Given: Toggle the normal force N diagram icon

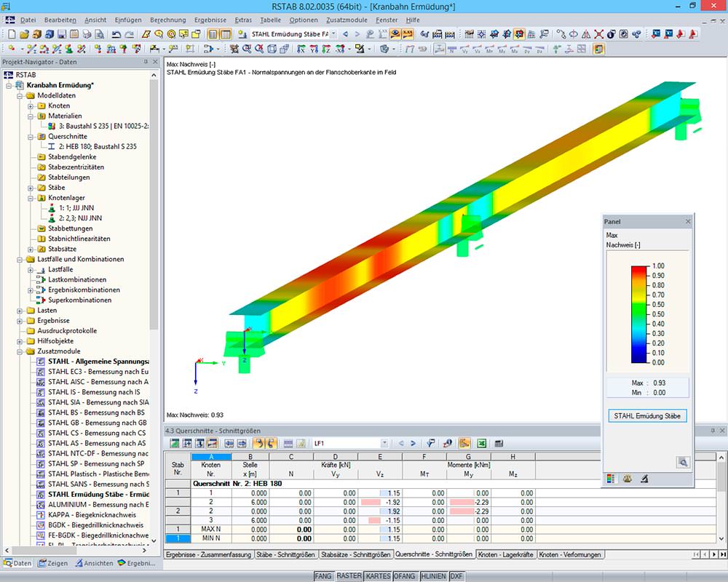Looking at the screenshot, I should click(x=452, y=49).
